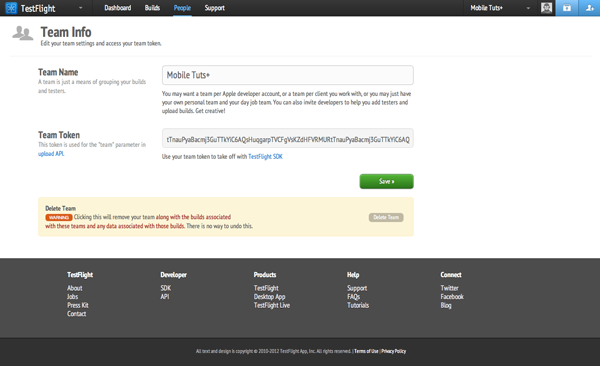Click the Delete Team button
The height and width of the screenshot is (366, 600).
pos(386,217)
